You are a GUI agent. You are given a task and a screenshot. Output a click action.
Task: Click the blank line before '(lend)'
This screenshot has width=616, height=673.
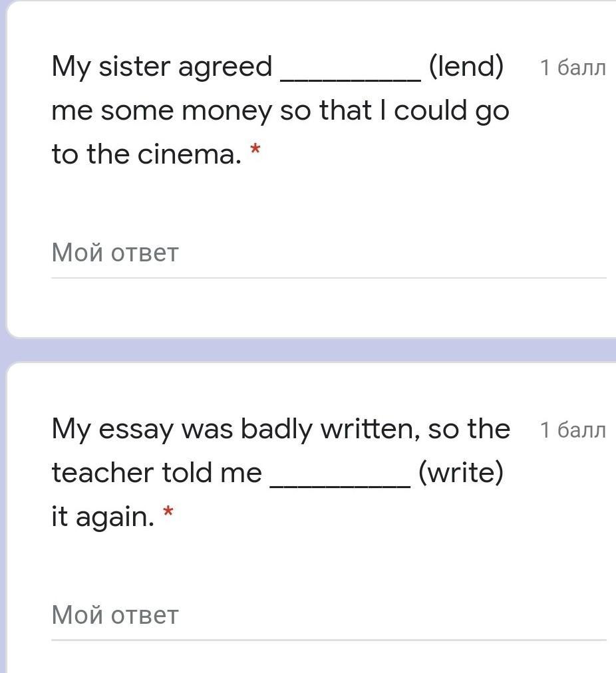[351, 79]
